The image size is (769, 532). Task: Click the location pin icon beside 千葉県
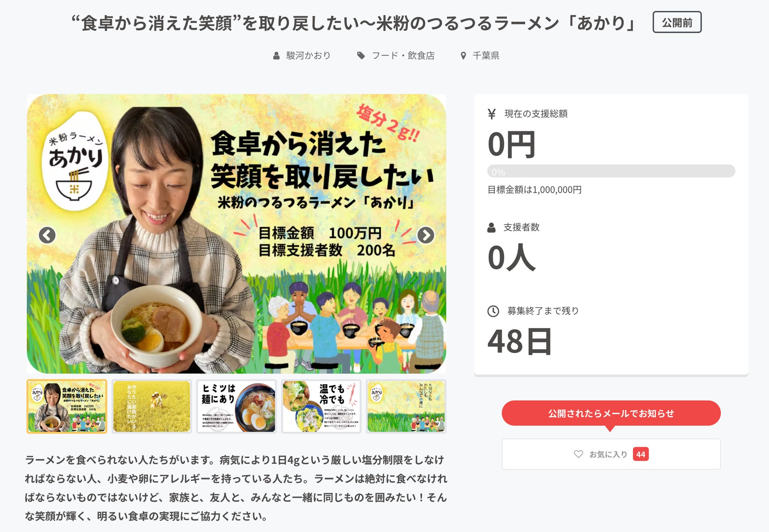(463, 56)
